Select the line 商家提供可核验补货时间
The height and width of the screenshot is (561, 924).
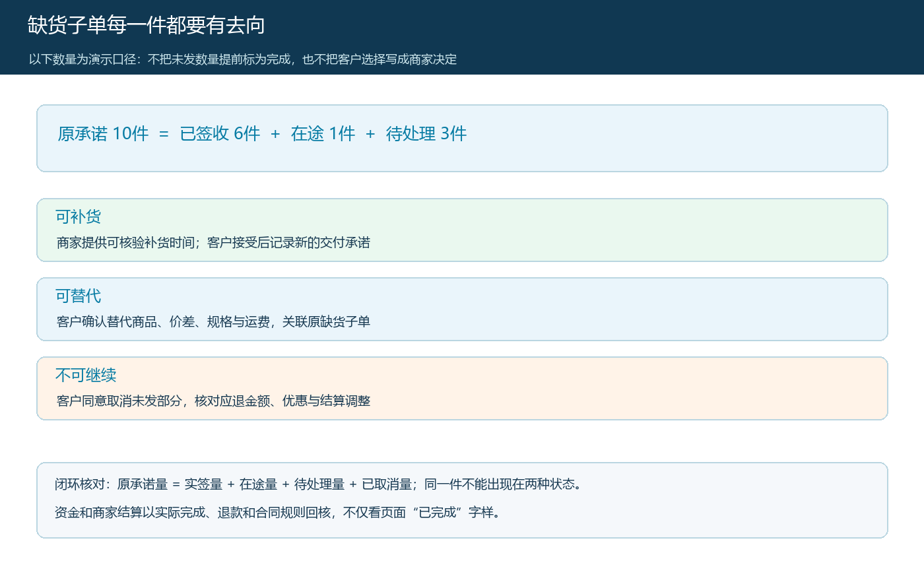point(214,243)
